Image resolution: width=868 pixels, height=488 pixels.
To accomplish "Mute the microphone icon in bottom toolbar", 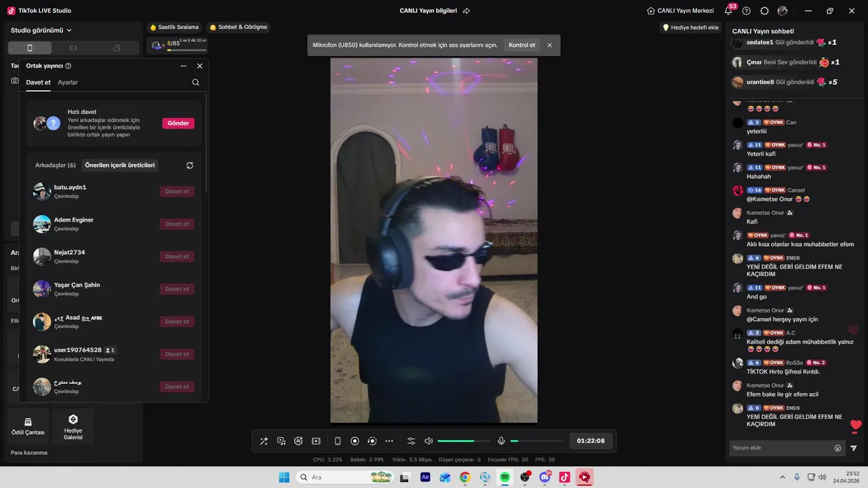I will 501,441.
